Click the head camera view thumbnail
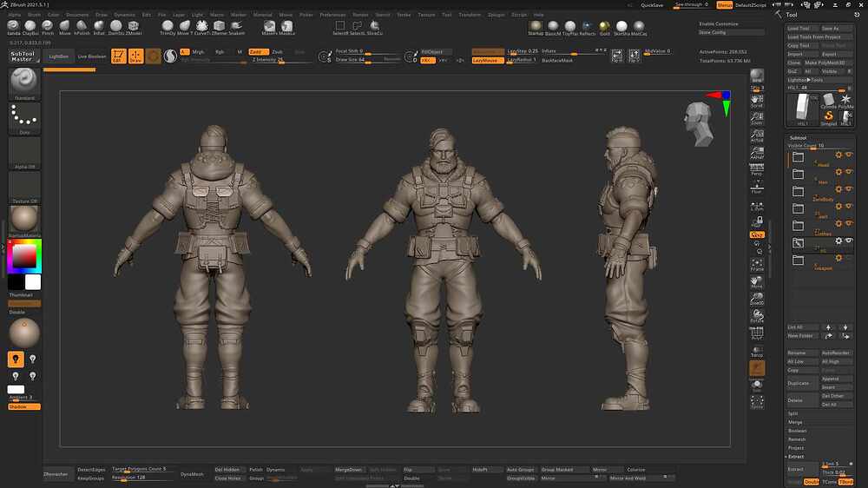The height and width of the screenshot is (488, 868). (698, 124)
